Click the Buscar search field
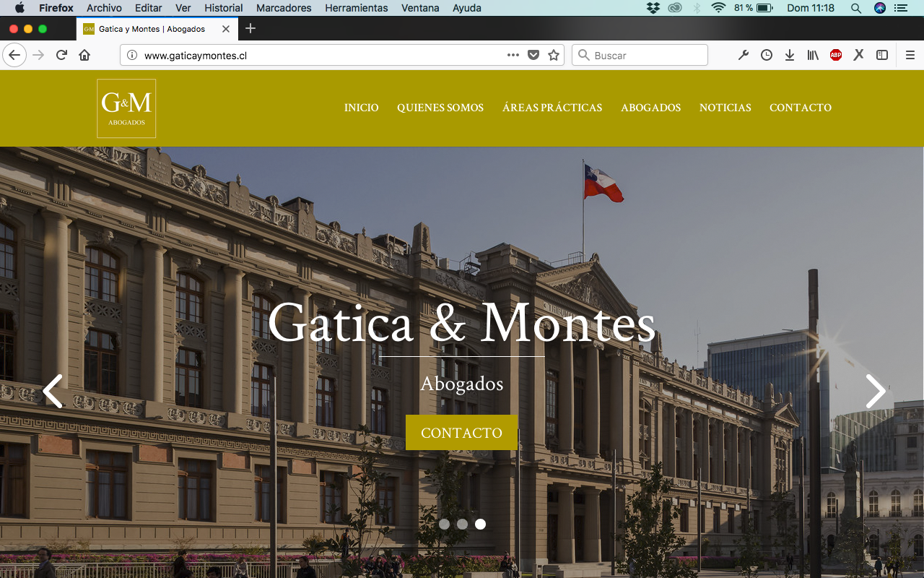Viewport: 924px width, 578px height. (640, 55)
